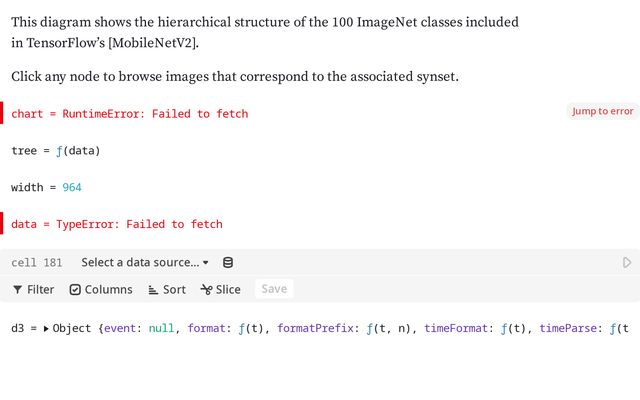Select the chart RuntimeError cell

tap(130, 113)
